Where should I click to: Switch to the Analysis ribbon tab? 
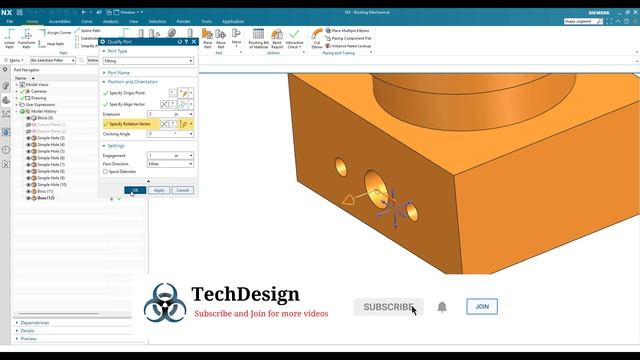click(110, 21)
